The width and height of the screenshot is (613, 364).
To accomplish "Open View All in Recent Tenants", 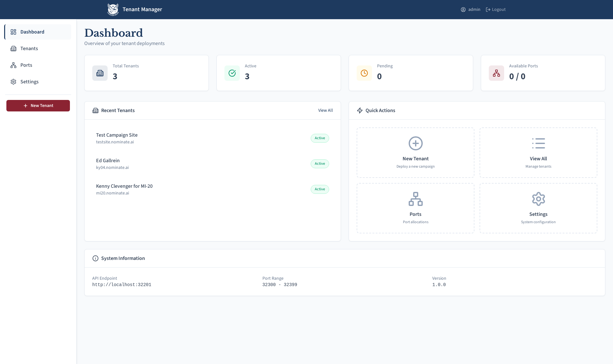I will coord(325,110).
